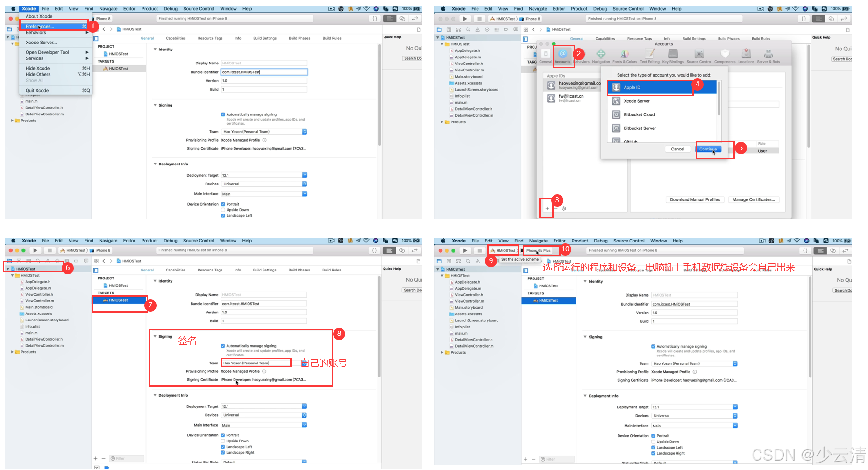Toggle Automatically manage signing in bottom-left window
This screenshot has height=470, width=868.
coord(223,346)
